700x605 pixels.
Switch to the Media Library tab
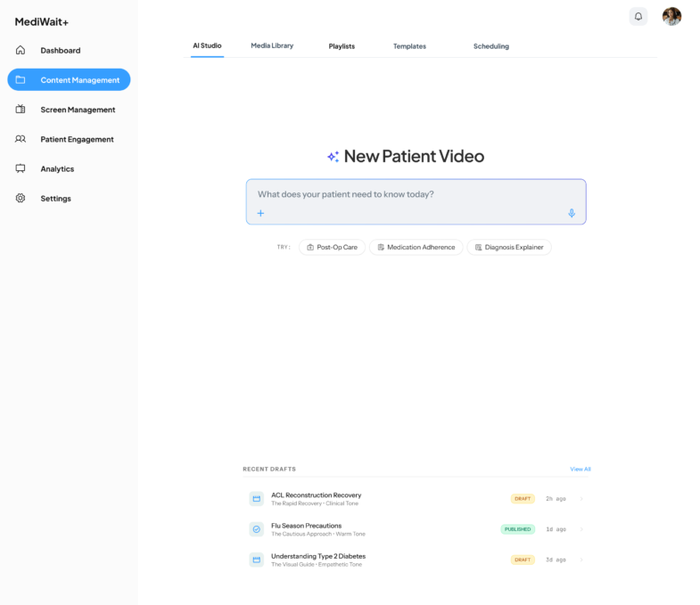click(x=272, y=45)
